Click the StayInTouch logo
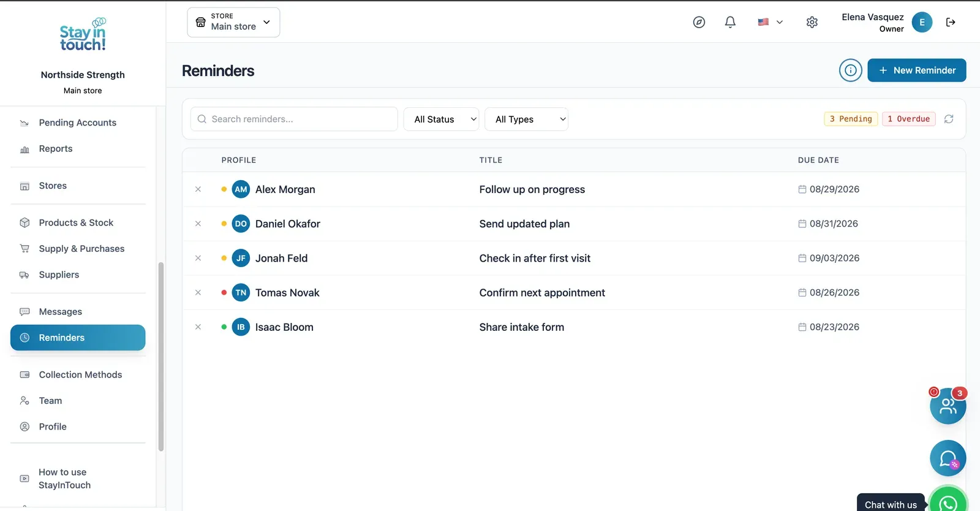The width and height of the screenshot is (980, 511). coord(83,35)
